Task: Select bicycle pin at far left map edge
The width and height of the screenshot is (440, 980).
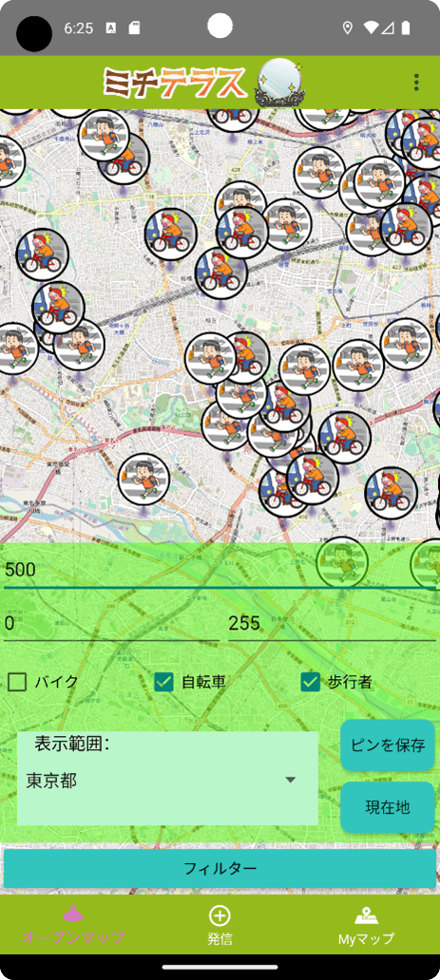Action: coord(42,254)
